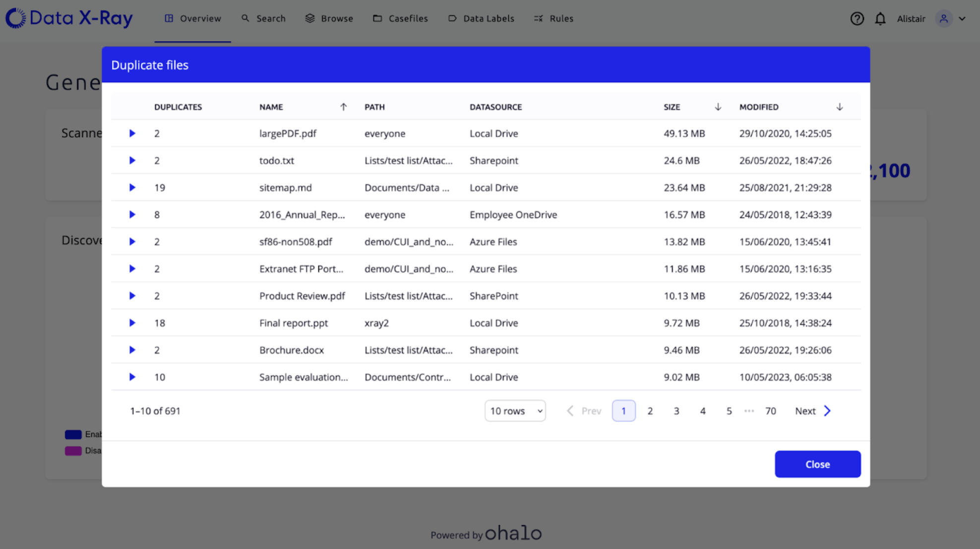980x549 pixels.
Task: Open the Browse tab
Action: pos(329,19)
